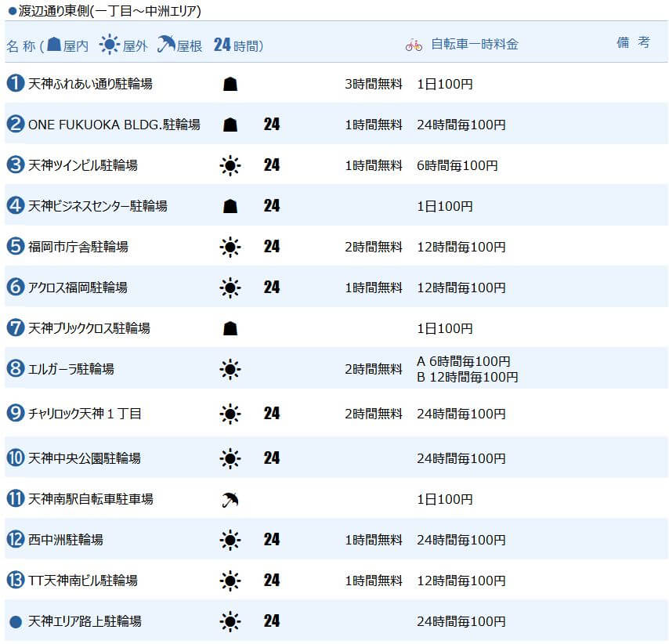Click the numbered circle 1 icon
Image resolution: width=669 pixels, height=644 pixels.
click(16, 83)
